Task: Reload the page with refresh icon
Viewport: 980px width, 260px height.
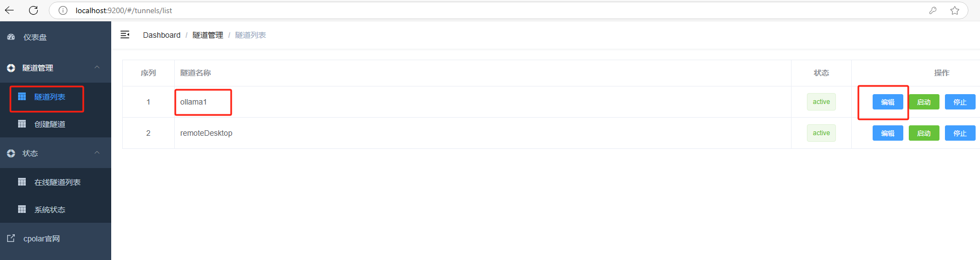Action: [33, 10]
